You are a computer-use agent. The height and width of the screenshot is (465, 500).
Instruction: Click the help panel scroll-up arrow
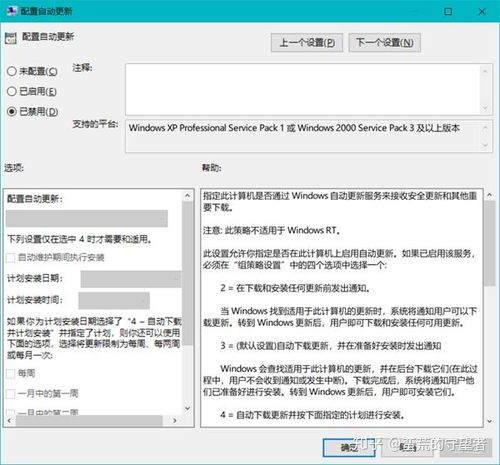[x=489, y=195]
